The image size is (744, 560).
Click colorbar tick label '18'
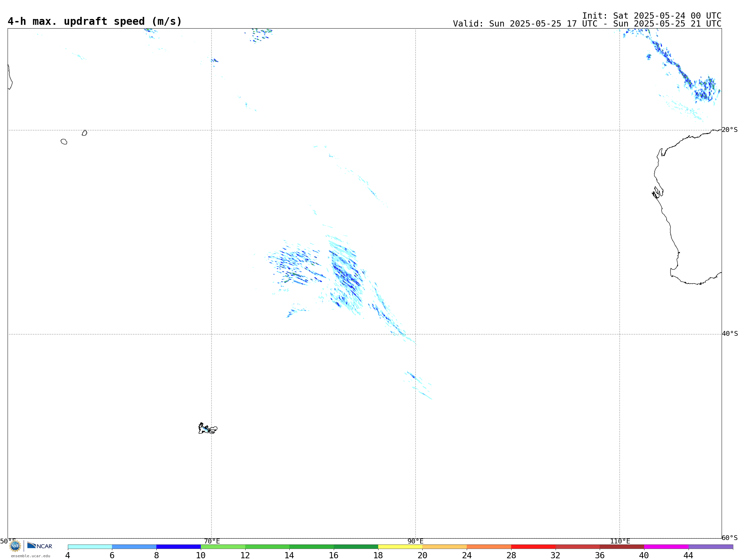coord(378,556)
